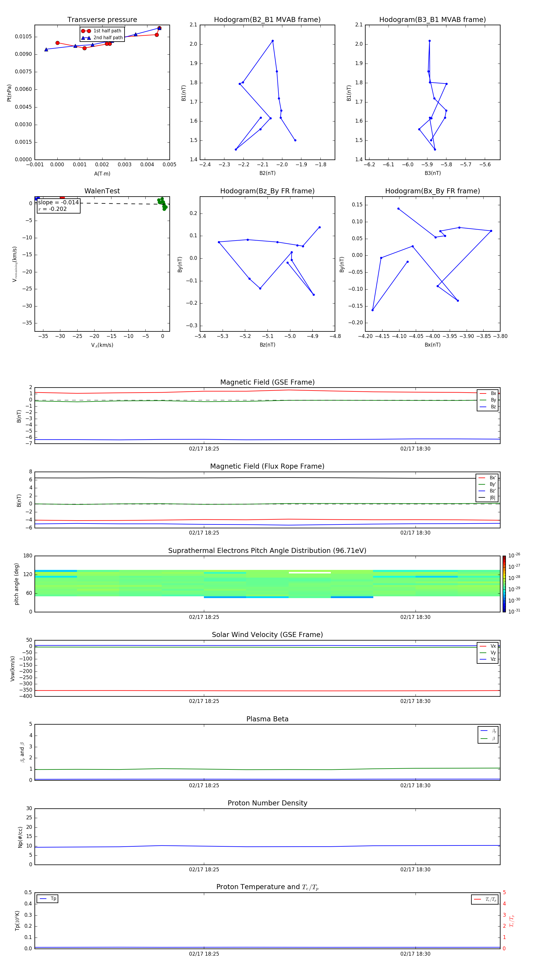
Task: Click the 'Vx' legend entry in velocity plot
Action: click(488, 646)
